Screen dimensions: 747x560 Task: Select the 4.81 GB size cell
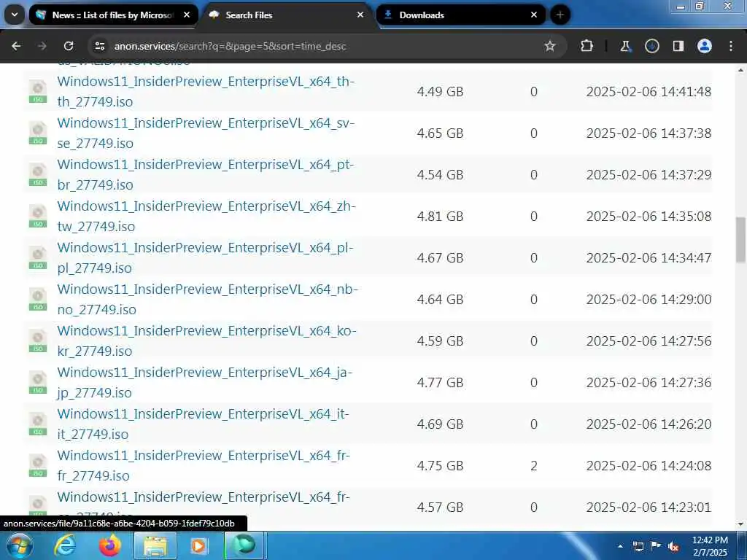(440, 216)
